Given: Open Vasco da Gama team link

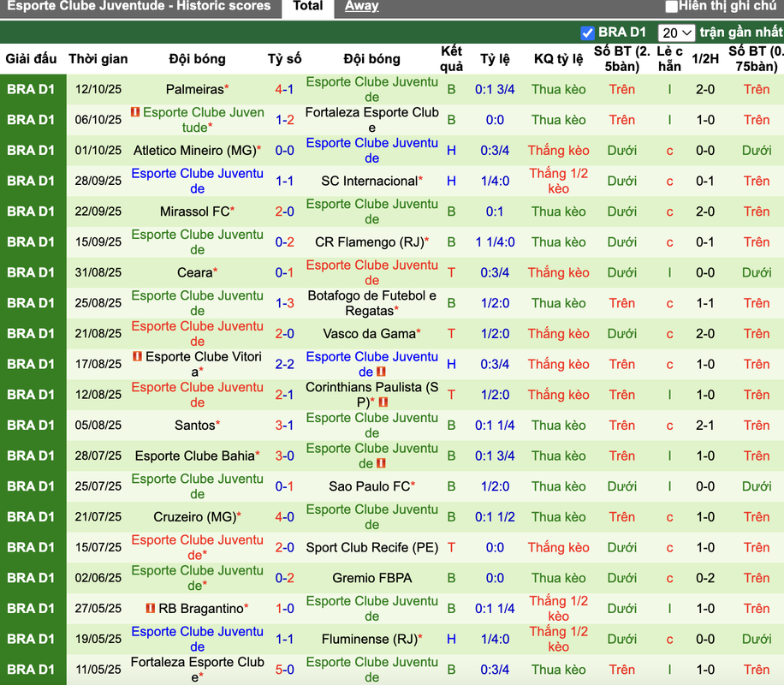Looking at the screenshot, I should pos(369,334).
